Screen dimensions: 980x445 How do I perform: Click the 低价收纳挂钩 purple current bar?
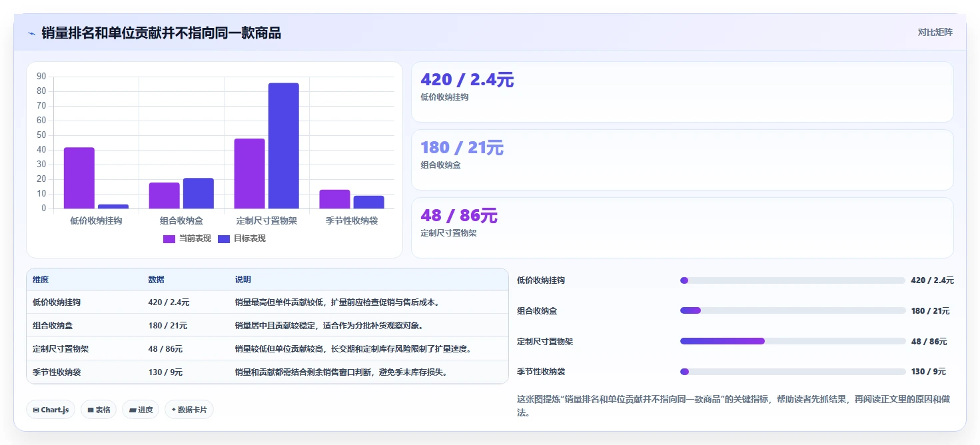coord(79,178)
